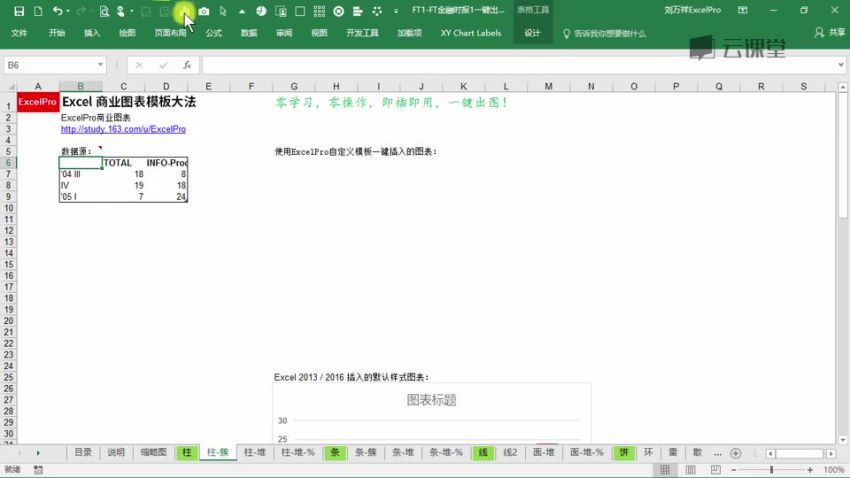Click the Undo arrow icon

coord(56,11)
